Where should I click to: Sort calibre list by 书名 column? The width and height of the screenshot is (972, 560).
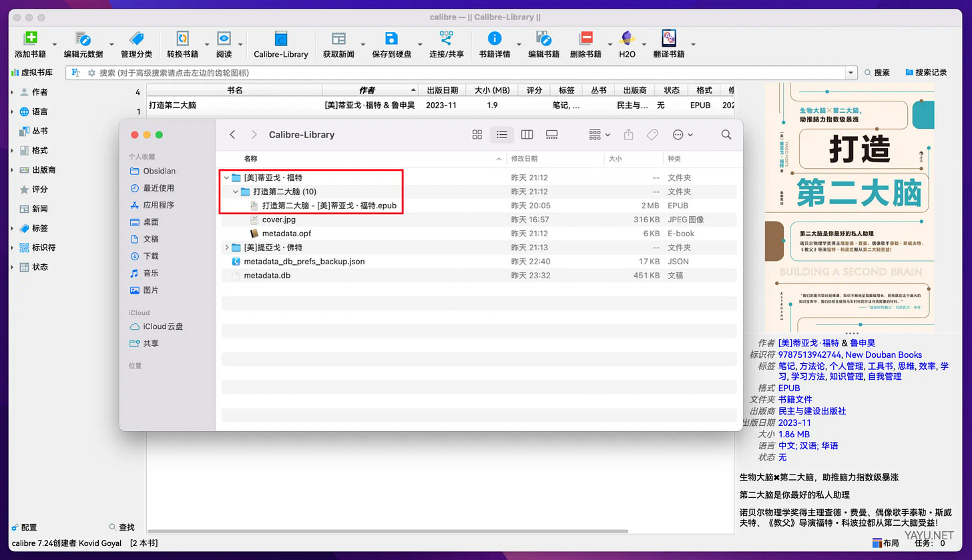(x=234, y=90)
